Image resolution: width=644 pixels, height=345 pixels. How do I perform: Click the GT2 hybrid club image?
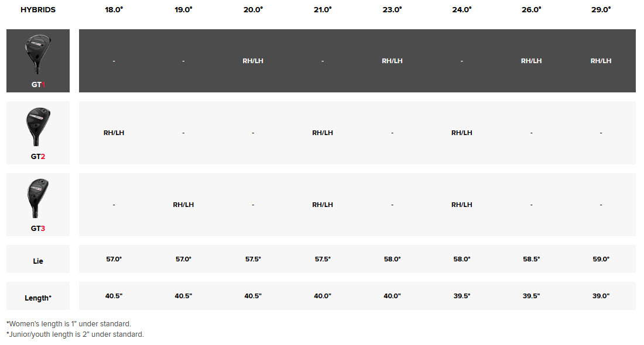(37, 126)
